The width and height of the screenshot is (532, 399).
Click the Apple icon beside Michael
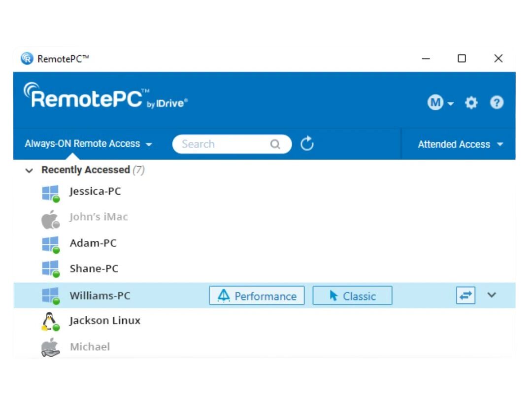(x=51, y=347)
